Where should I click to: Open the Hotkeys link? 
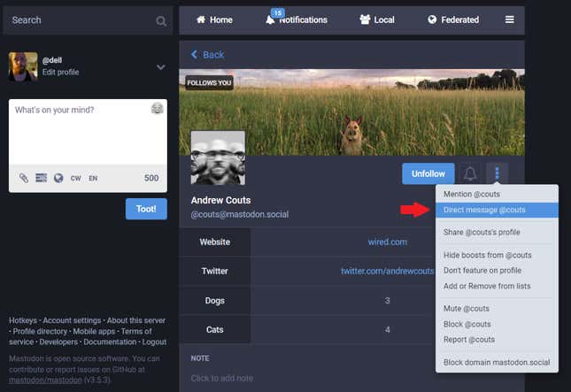[23, 320]
